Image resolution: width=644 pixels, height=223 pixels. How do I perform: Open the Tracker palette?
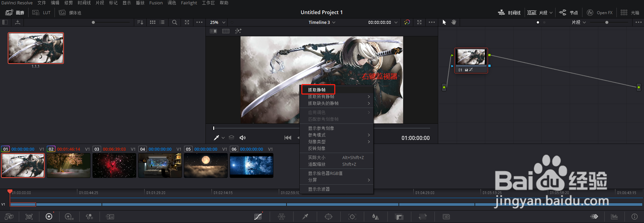click(352, 217)
